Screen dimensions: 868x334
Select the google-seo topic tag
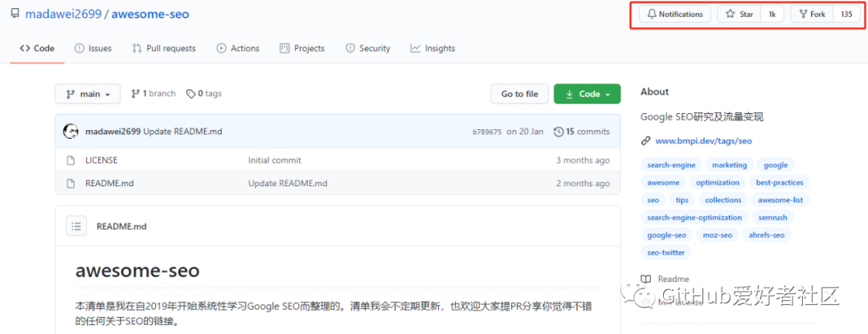[666, 235]
